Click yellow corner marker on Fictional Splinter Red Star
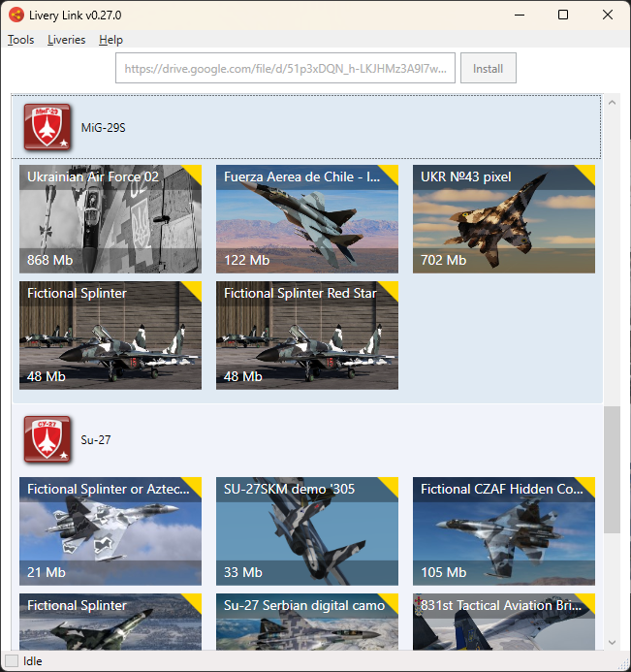The width and height of the screenshot is (631, 672). pyautogui.click(x=391, y=289)
